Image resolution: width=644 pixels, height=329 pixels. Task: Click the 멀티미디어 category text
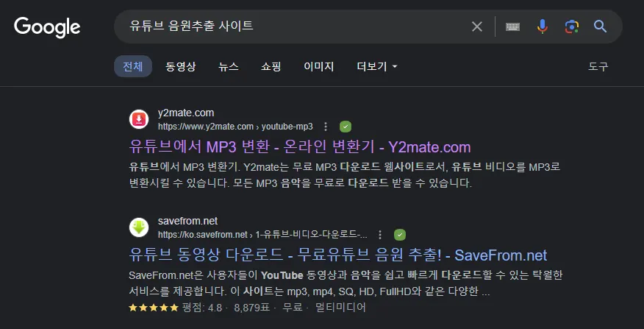tap(340, 307)
